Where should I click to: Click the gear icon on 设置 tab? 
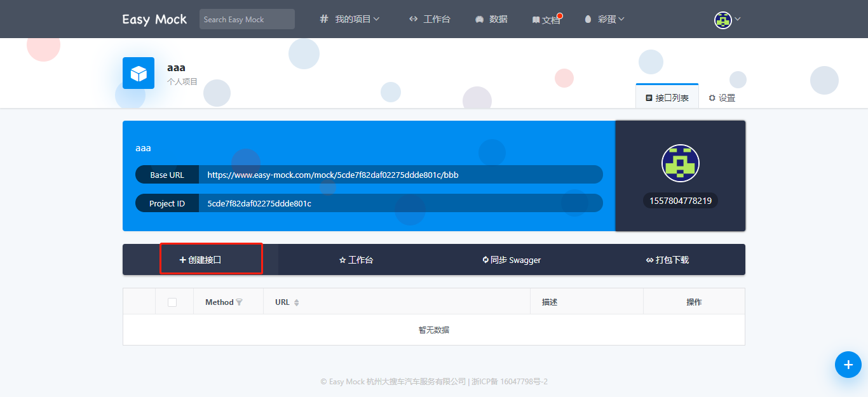coord(712,98)
